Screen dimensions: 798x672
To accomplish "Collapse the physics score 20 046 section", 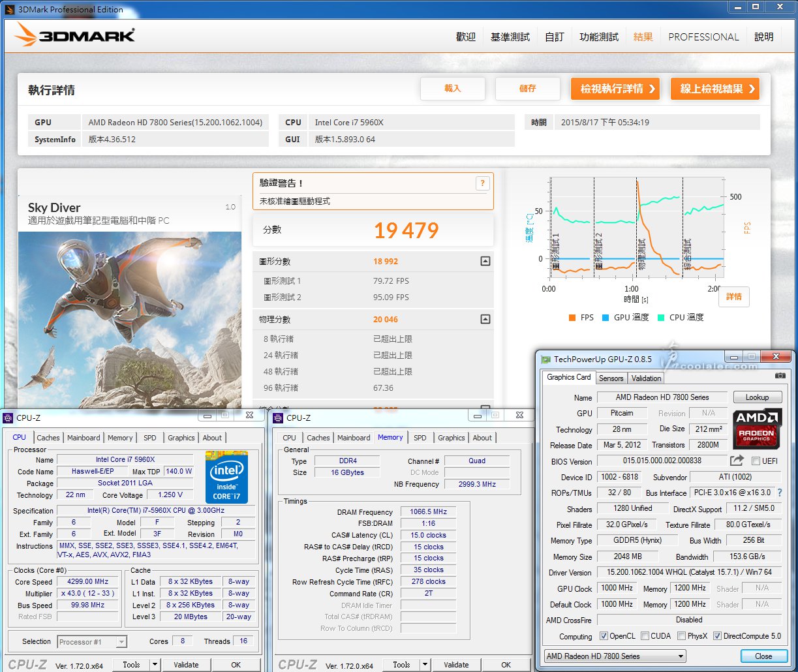I will (485, 320).
